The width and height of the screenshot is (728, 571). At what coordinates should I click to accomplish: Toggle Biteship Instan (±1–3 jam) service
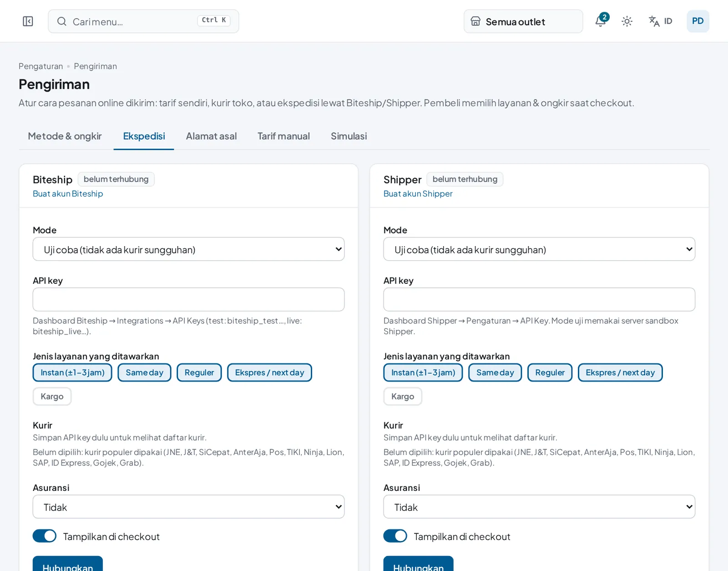[x=72, y=373]
